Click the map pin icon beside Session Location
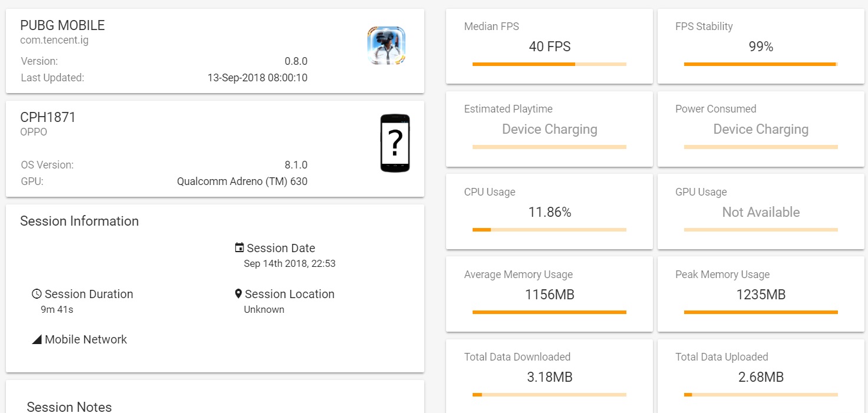Viewport: 868px width, 413px height. tap(238, 293)
